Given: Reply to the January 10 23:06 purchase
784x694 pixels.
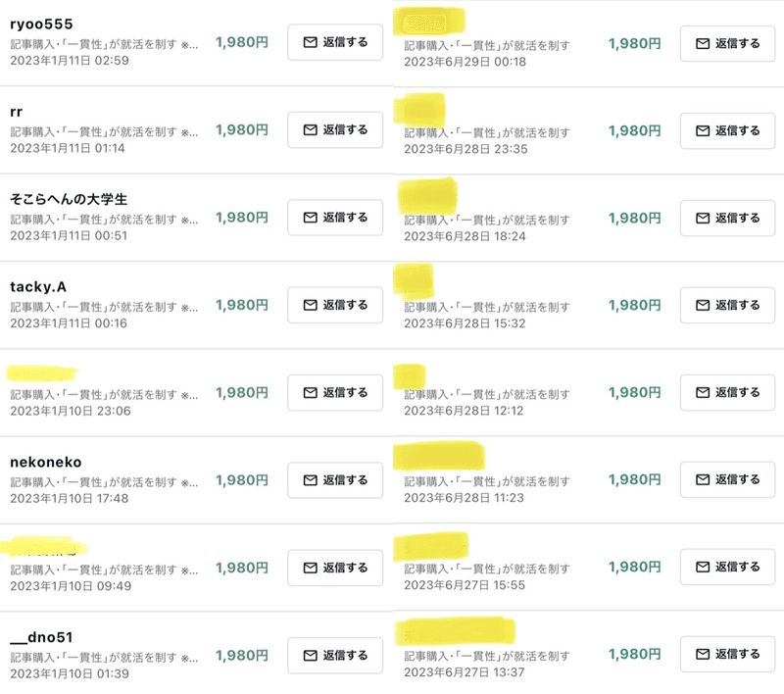Looking at the screenshot, I should (335, 393).
